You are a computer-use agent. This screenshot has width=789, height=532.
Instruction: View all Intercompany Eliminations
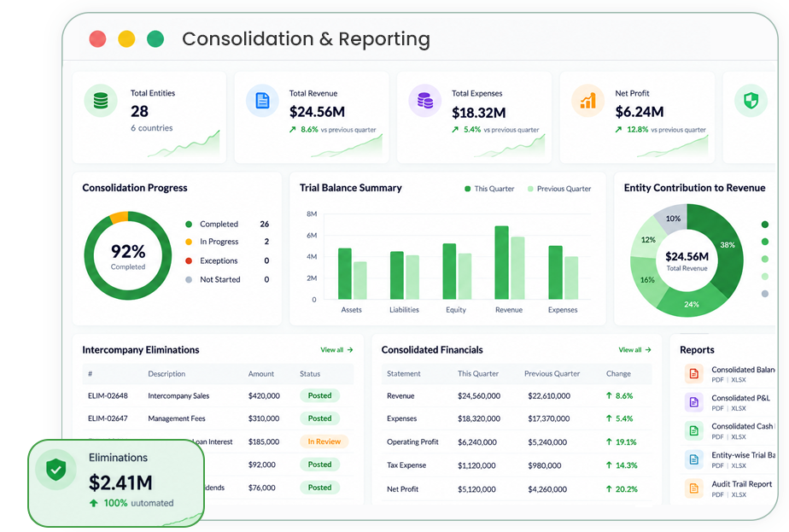click(x=336, y=350)
